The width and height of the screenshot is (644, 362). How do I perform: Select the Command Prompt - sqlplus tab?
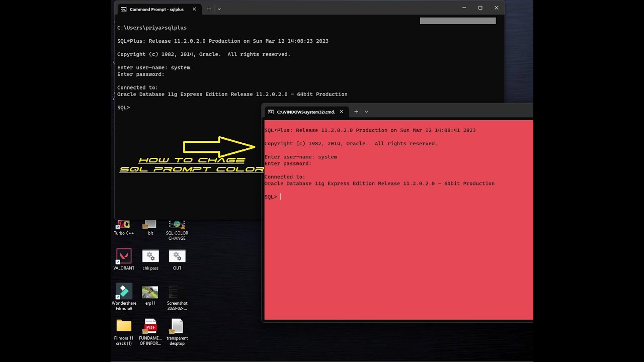[157, 9]
